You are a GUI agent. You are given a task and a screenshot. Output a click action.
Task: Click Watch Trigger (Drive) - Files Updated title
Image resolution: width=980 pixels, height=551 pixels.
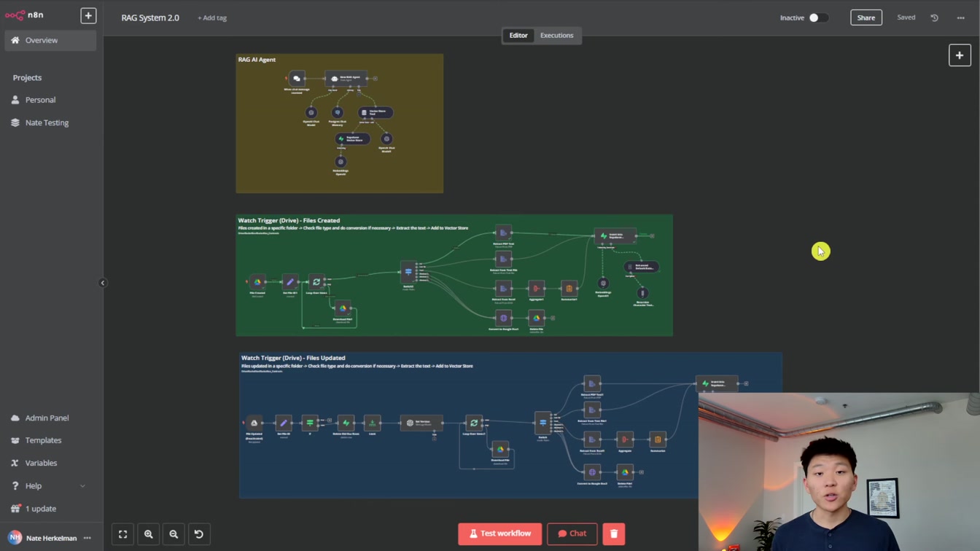click(x=293, y=358)
